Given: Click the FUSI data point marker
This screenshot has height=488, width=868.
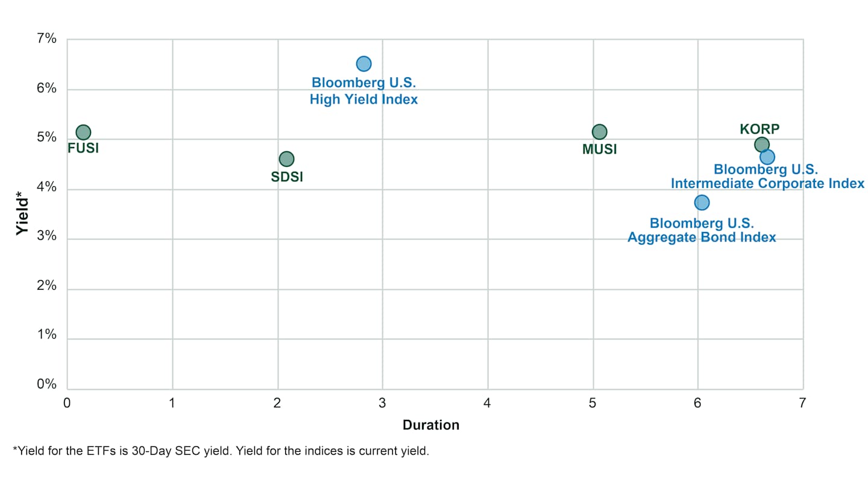Looking at the screenshot, I should pyautogui.click(x=83, y=132).
